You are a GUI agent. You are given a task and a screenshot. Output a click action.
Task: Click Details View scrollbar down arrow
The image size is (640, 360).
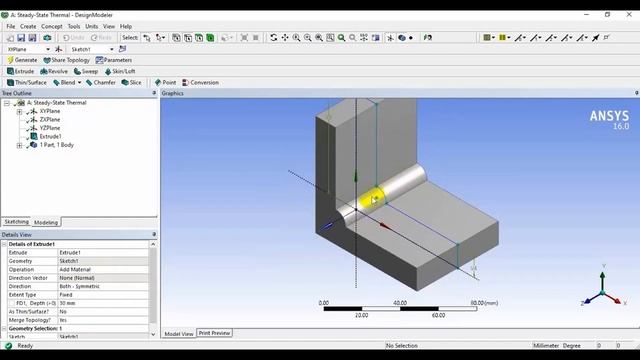(153, 334)
